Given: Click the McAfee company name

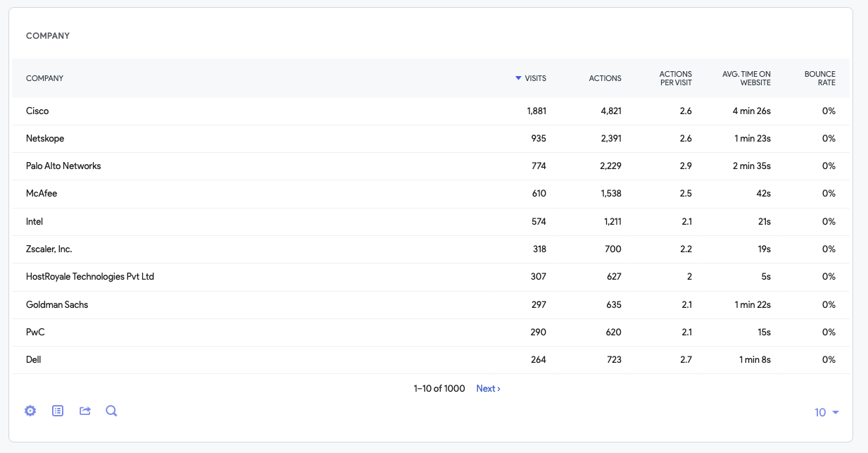Looking at the screenshot, I should tap(42, 194).
